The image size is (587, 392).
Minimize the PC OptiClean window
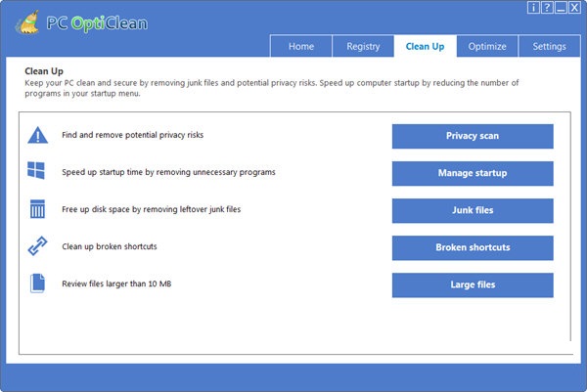(x=561, y=7)
